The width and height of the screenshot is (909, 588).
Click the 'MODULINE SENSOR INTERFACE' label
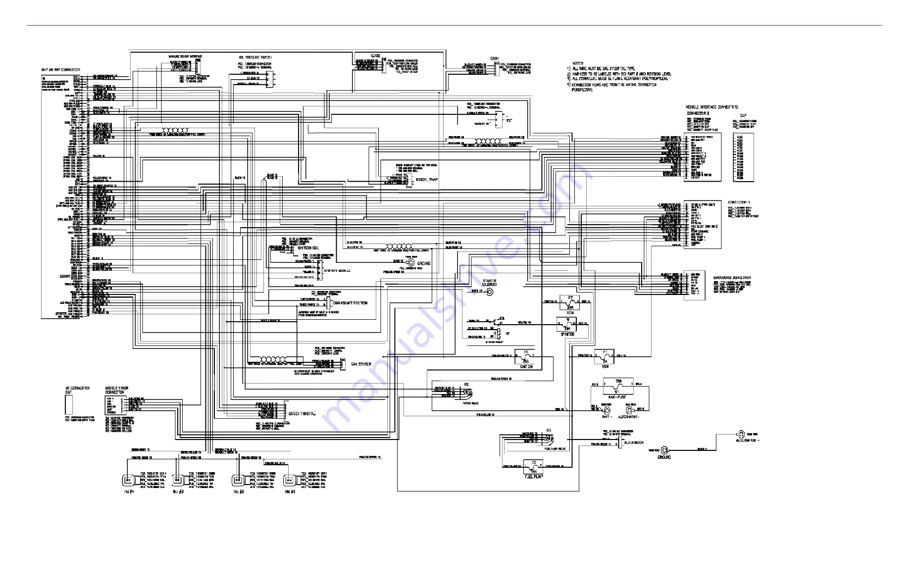[186, 57]
